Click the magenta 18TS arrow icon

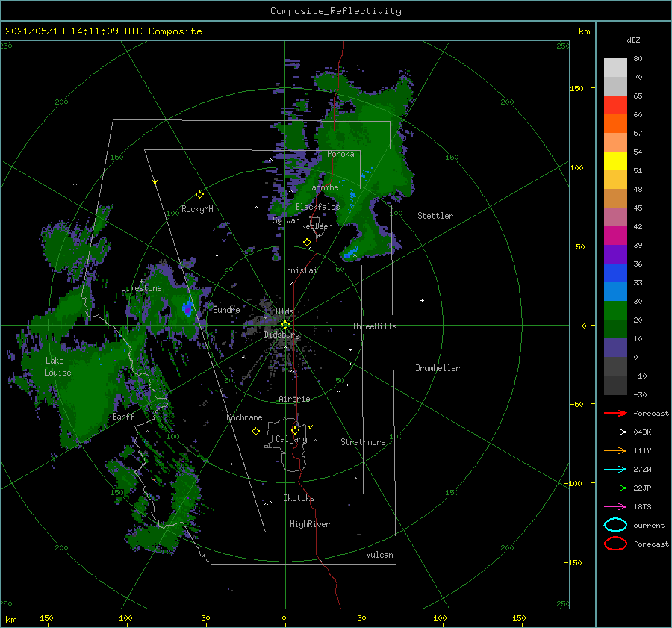(615, 507)
